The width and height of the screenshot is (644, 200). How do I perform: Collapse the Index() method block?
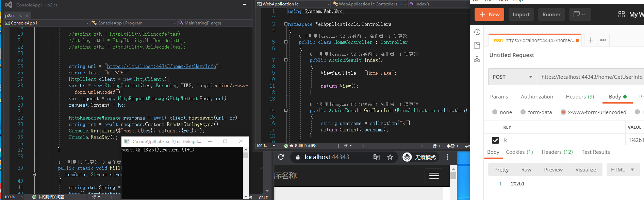(286, 60)
